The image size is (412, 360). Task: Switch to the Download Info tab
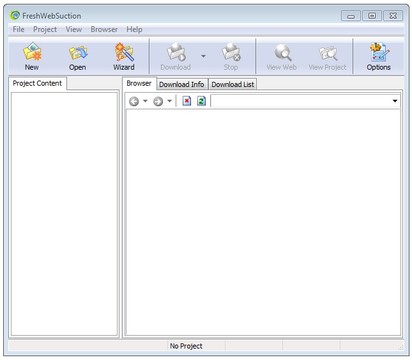[182, 84]
